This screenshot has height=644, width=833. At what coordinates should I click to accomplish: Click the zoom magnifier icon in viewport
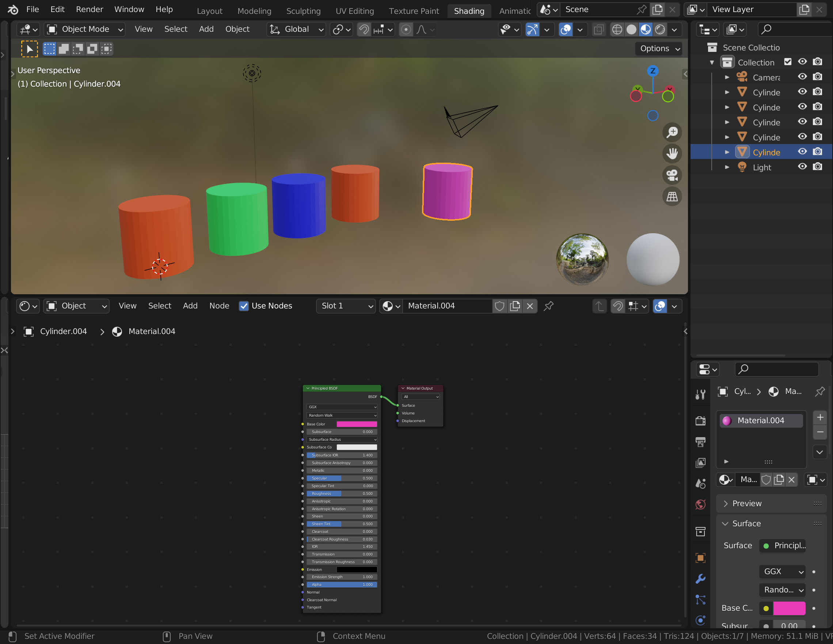672,132
